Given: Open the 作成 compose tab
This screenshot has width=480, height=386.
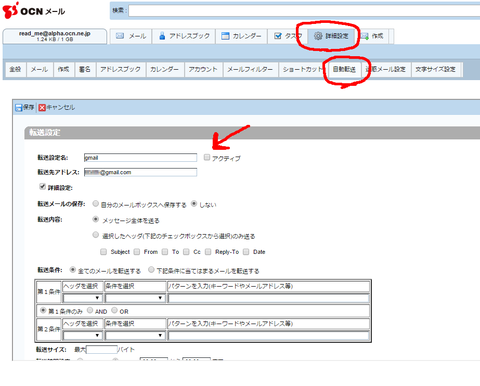Looking at the screenshot, I should (372, 36).
